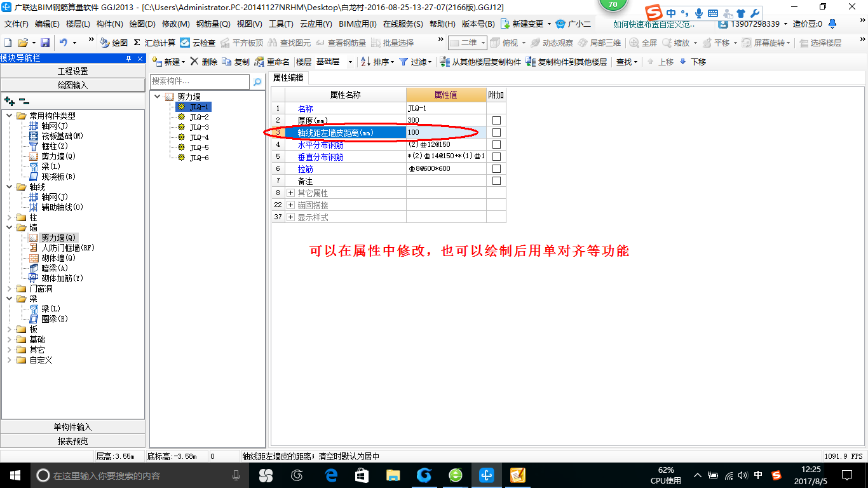This screenshot has width=868, height=488.
Task: Tick the 附加 checkbox for 垂直分布钢筋
Action: pyautogui.click(x=496, y=156)
